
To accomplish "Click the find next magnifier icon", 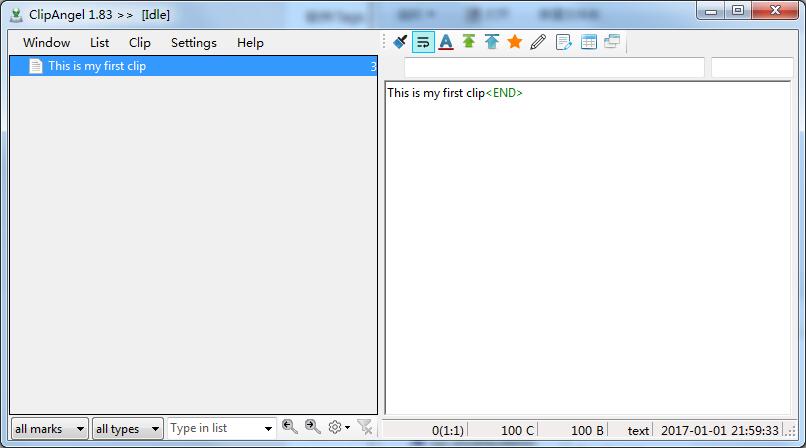I will coord(313,427).
